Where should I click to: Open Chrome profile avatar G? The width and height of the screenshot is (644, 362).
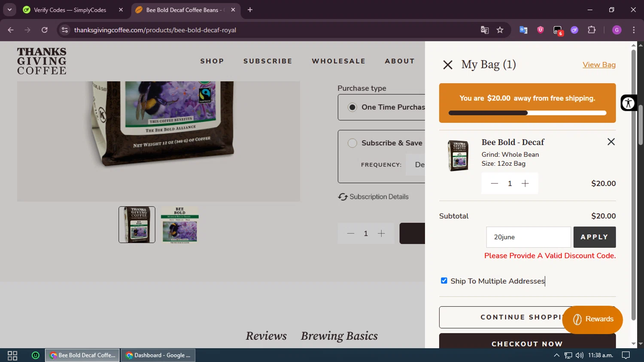coord(617,30)
